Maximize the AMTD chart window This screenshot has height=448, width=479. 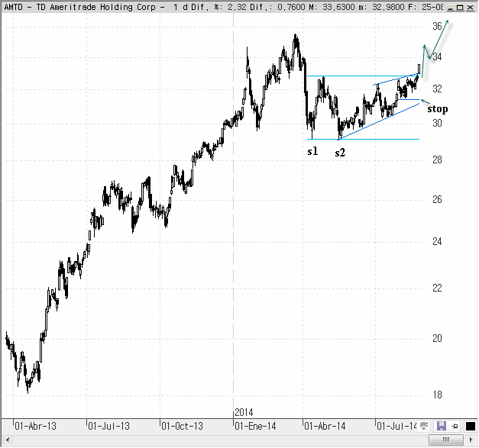[x=460, y=8]
